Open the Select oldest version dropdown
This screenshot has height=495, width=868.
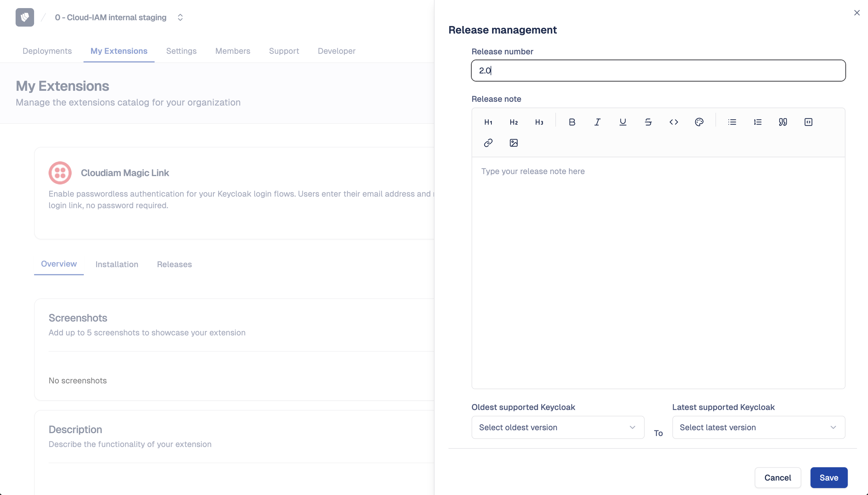coord(557,427)
